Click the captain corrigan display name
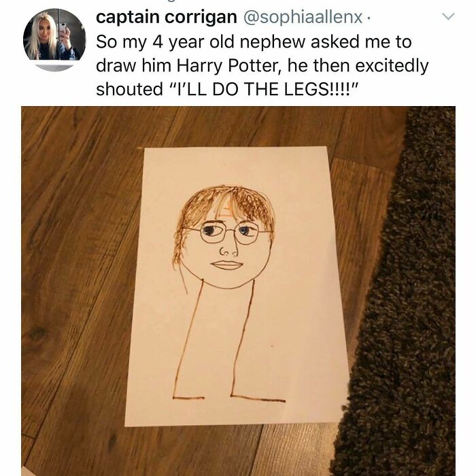The height and width of the screenshot is (476, 476). point(167,17)
